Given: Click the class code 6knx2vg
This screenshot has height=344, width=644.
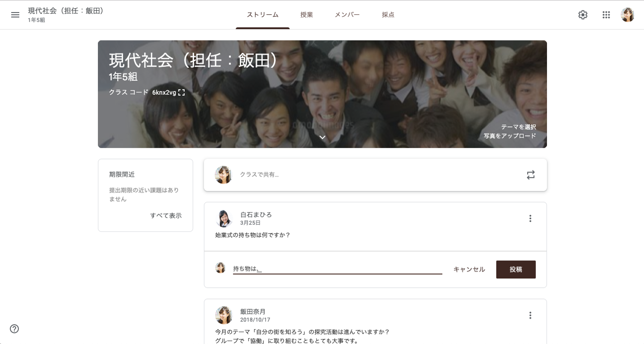Looking at the screenshot, I should tap(164, 92).
